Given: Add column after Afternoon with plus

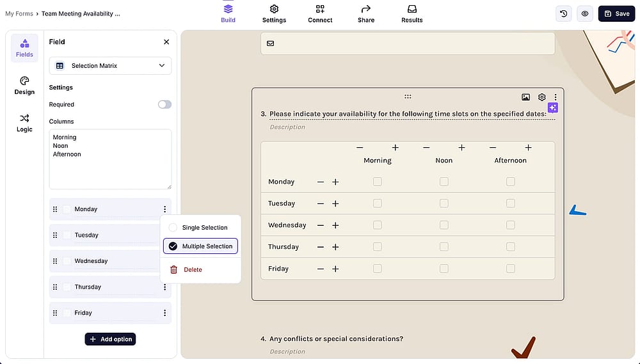Looking at the screenshot, I should (x=528, y=148).
